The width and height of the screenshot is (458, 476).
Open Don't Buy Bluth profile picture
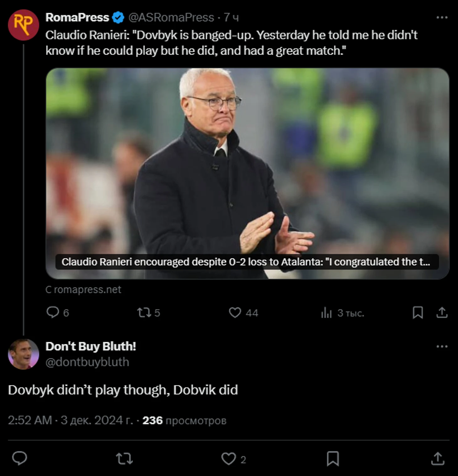(23, 354)
